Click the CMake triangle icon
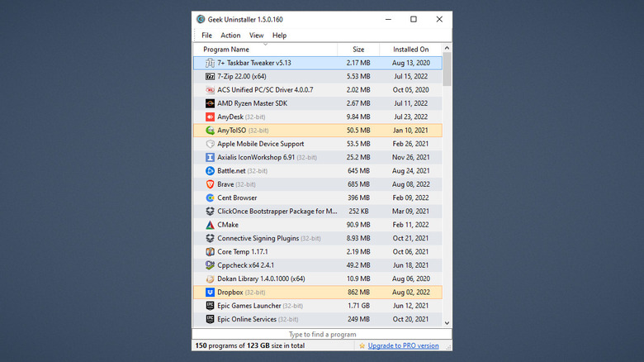The image size is (644, 362). (210, 225)
